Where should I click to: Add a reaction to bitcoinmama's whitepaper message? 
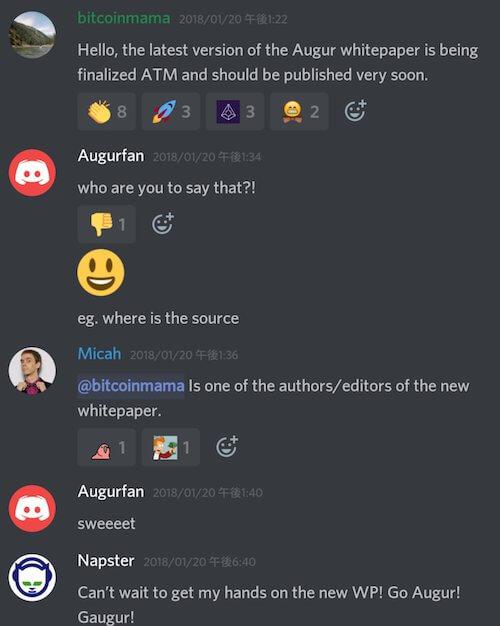click(x=355, y=111)
